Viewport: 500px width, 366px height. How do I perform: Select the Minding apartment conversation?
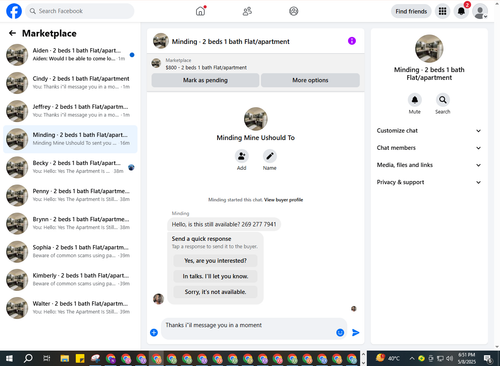point(70,139)
